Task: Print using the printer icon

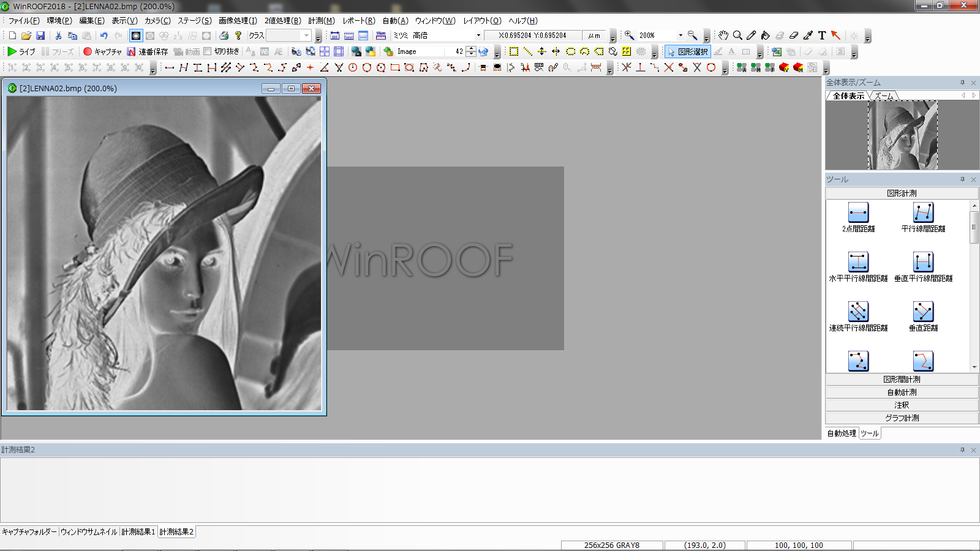Action: (224, 36)
